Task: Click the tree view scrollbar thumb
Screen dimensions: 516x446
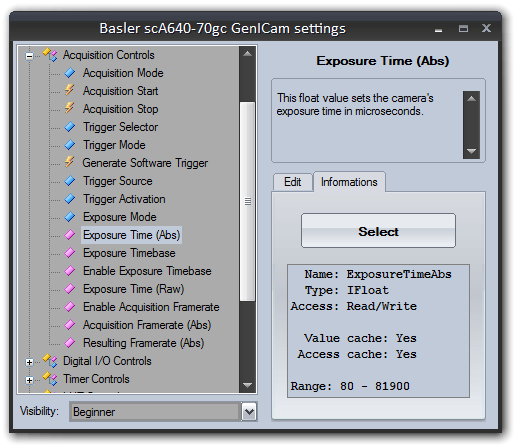Action: [247, 201]
